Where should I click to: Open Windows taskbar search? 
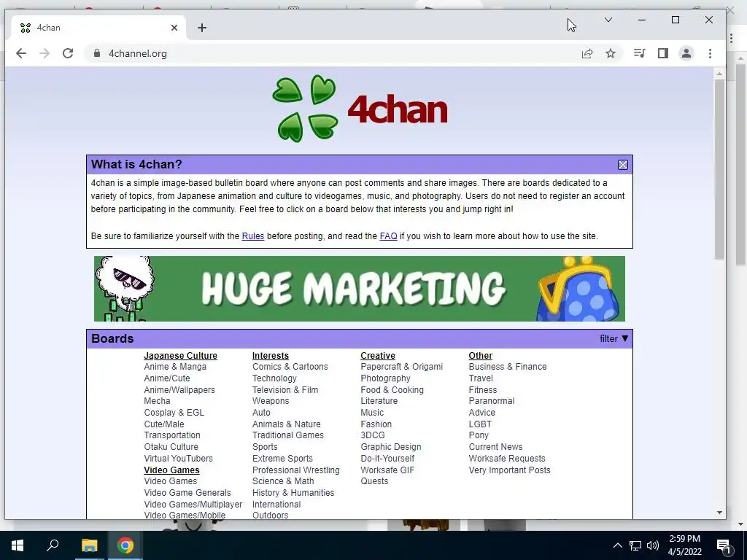point(53,545)
